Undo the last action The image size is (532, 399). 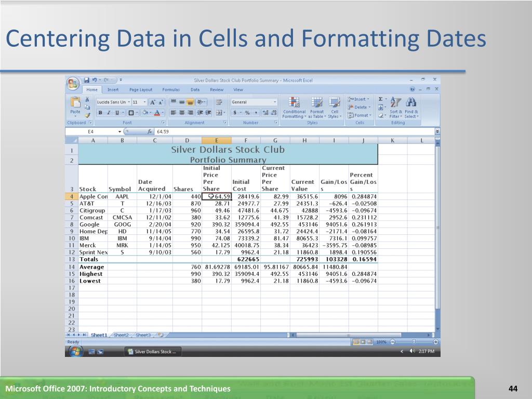click(x=95, y=80)
